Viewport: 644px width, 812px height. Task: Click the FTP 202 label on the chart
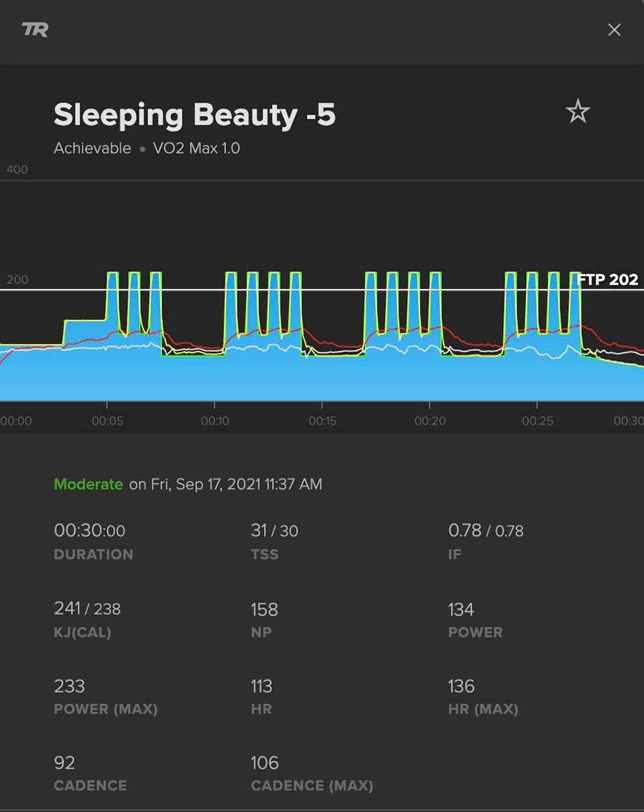608,280
